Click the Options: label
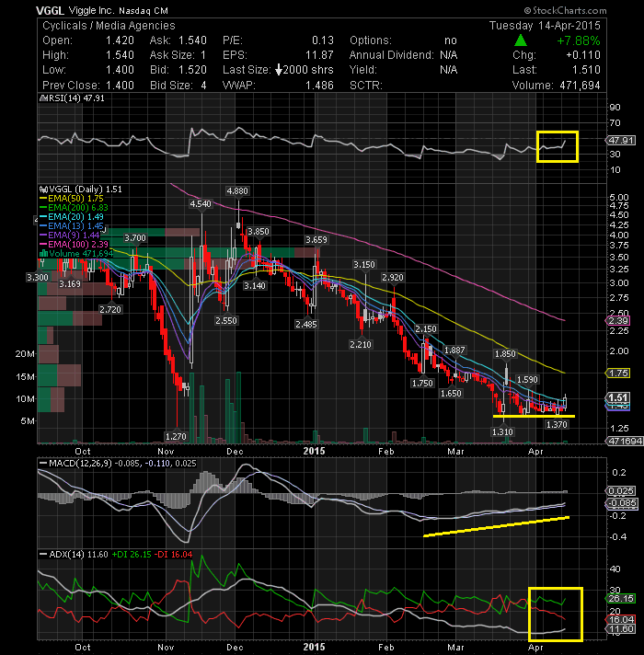644x655 pixels. [371, 40]
